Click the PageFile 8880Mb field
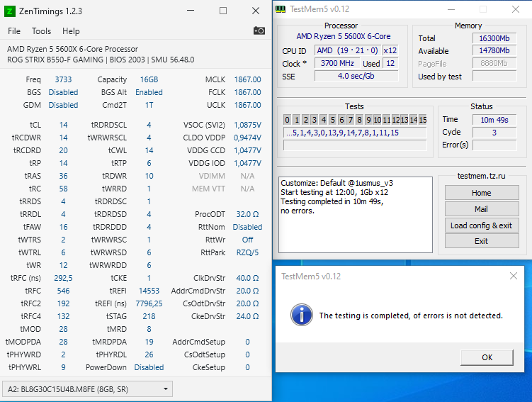 coord(494,63)
